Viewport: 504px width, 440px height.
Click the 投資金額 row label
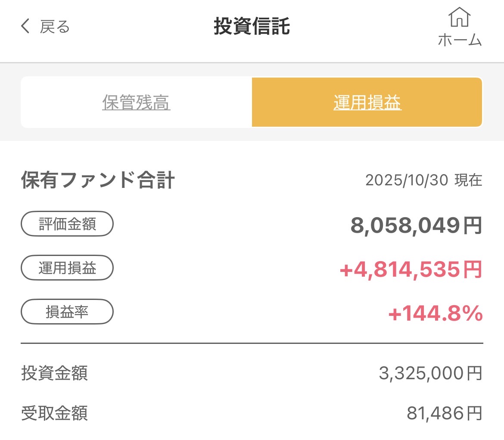pos(55,373)
